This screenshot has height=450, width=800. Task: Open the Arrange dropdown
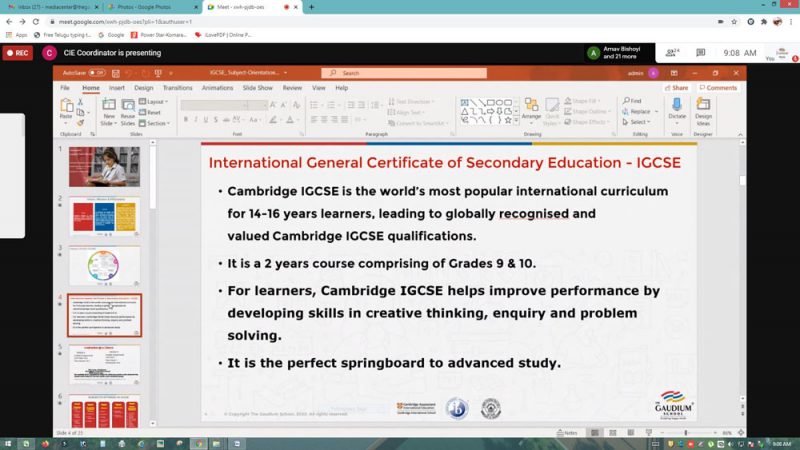531,112
